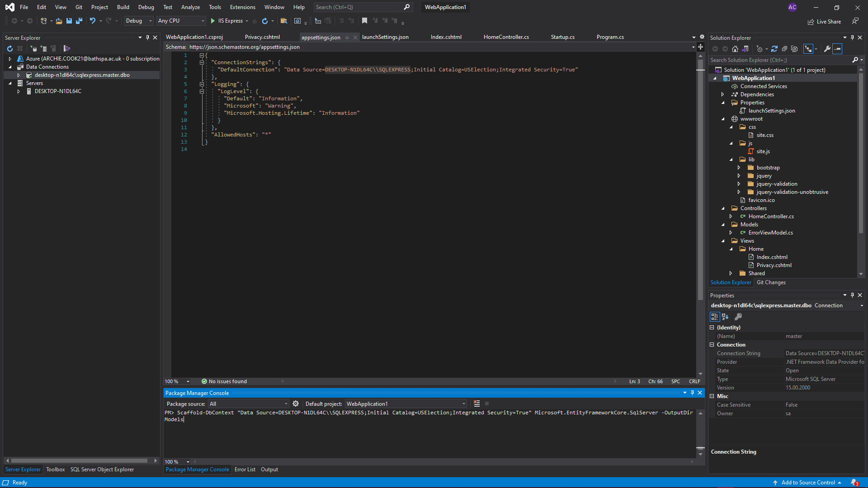This screenshot has width=868, height=488.
Task: Open the Tools menu
Action: [215, 7]
